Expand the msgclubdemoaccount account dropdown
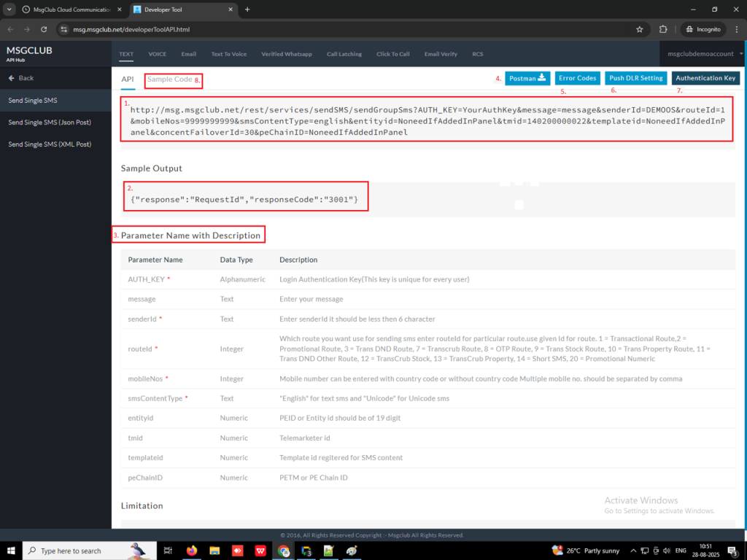The height and width of the screenshot is (560, 747). point(705,54)
